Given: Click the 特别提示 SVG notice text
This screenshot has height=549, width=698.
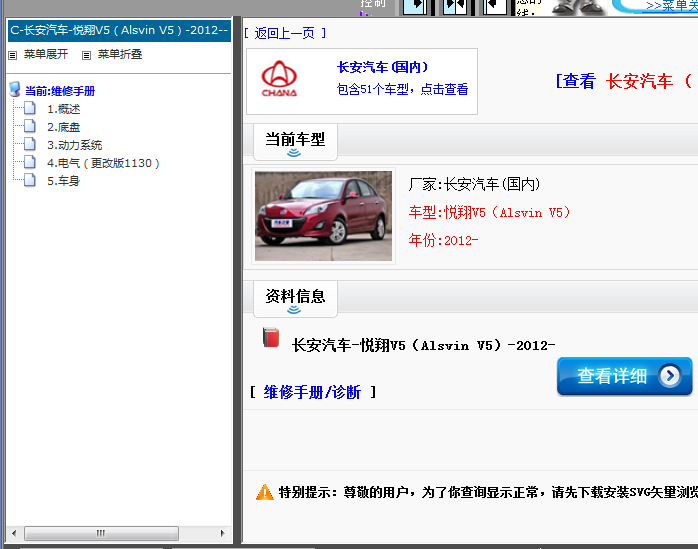Looking at the screenshot, I should click(x=488, y=492).
